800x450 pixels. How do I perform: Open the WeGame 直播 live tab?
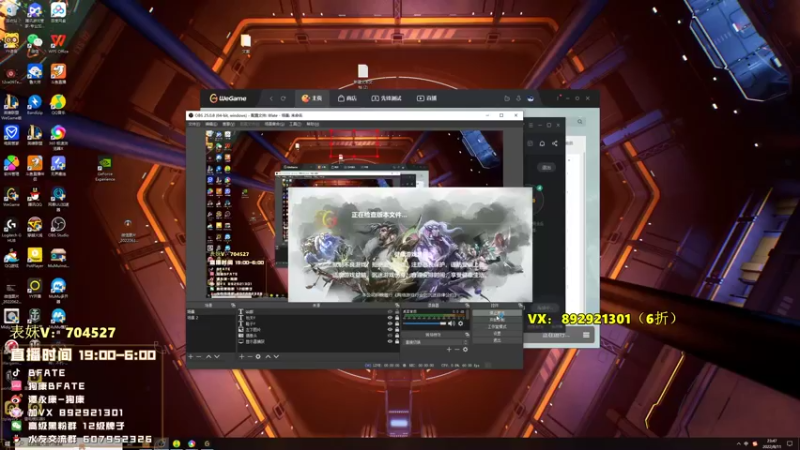(427, 98)
